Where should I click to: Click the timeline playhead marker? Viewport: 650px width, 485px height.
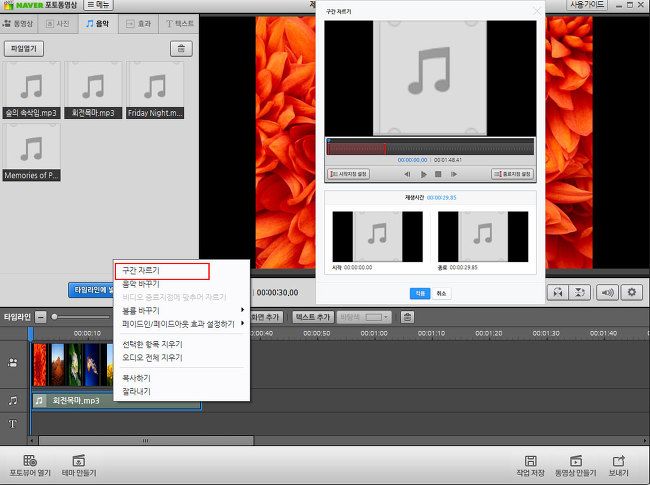[30, 334]
